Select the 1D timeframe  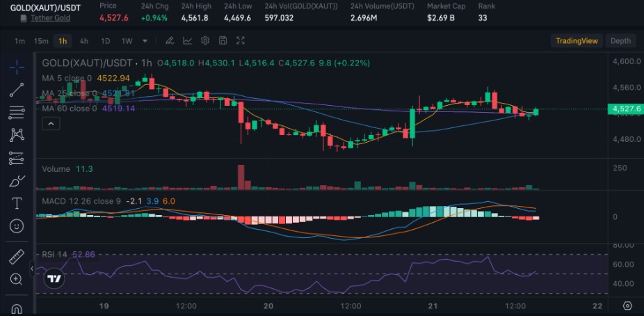(106, 41)
